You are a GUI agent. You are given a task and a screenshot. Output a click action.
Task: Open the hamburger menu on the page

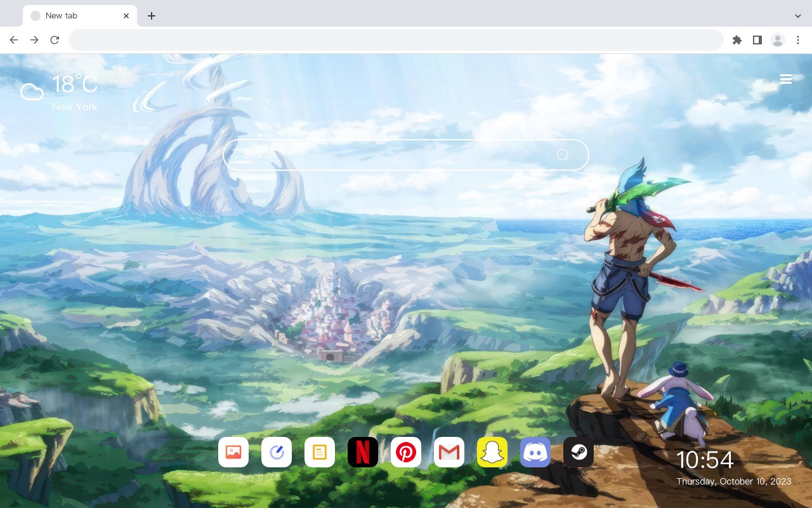(786, 79)
